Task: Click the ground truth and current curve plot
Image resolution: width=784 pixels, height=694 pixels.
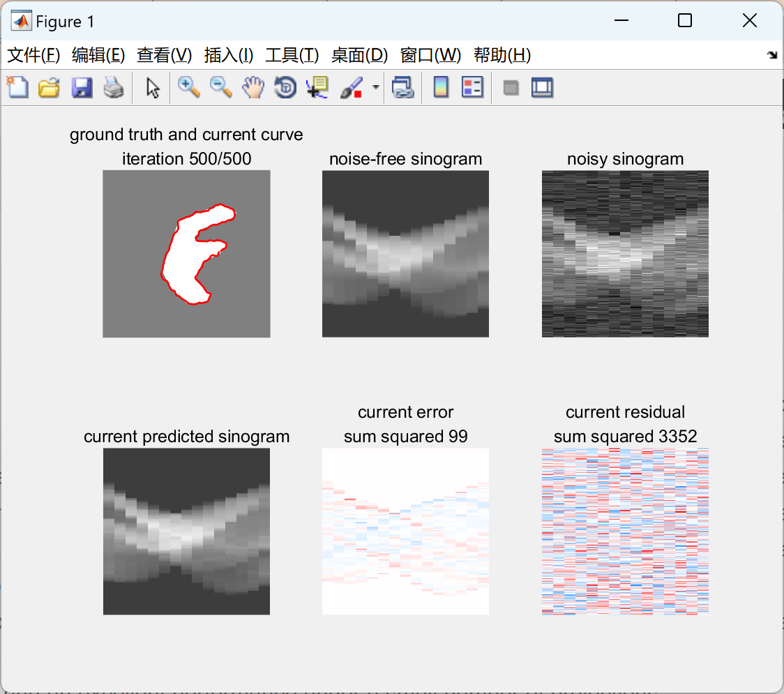Action: tap(186, 253)
